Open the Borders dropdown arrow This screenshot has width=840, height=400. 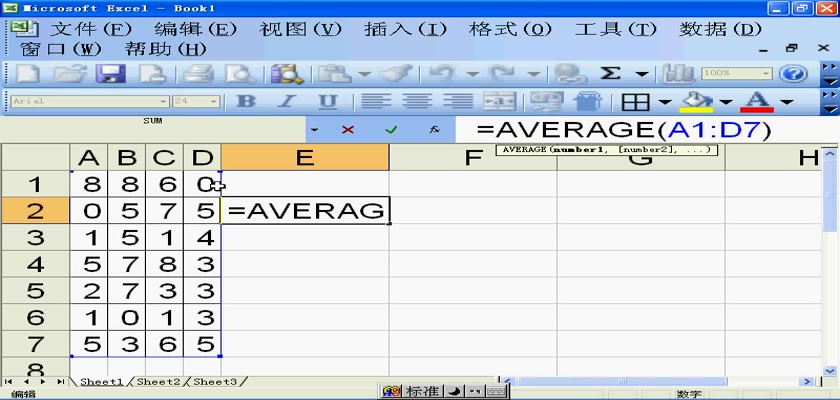[x=664, y=102]
